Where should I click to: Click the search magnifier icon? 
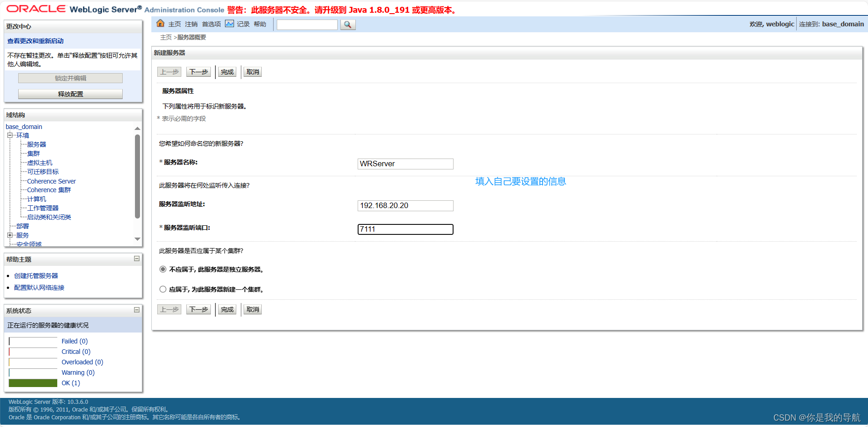(347, 25)
